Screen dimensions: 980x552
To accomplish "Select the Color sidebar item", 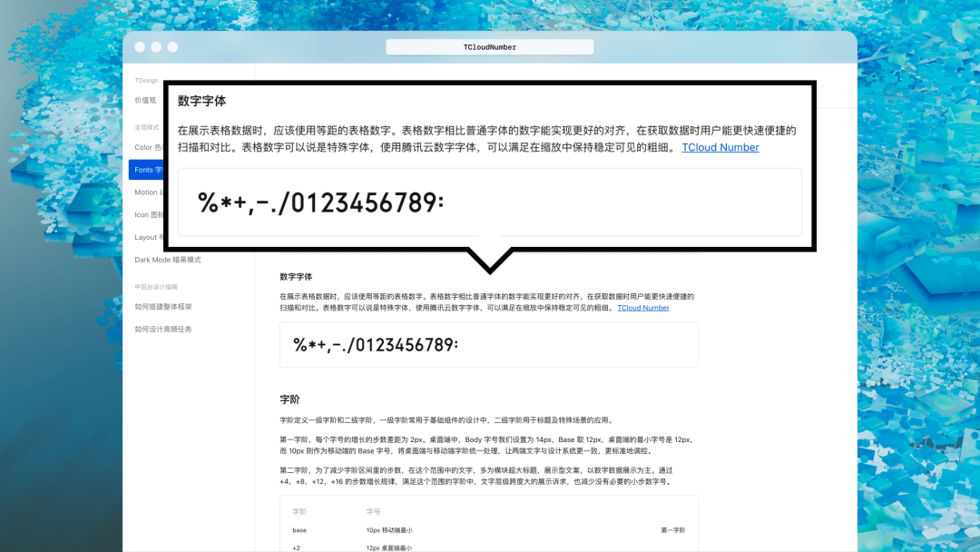I will (x=149, y=148).
